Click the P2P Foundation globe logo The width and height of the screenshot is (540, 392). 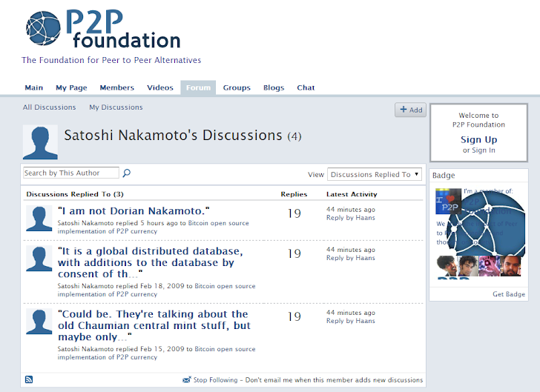(43, 28)
